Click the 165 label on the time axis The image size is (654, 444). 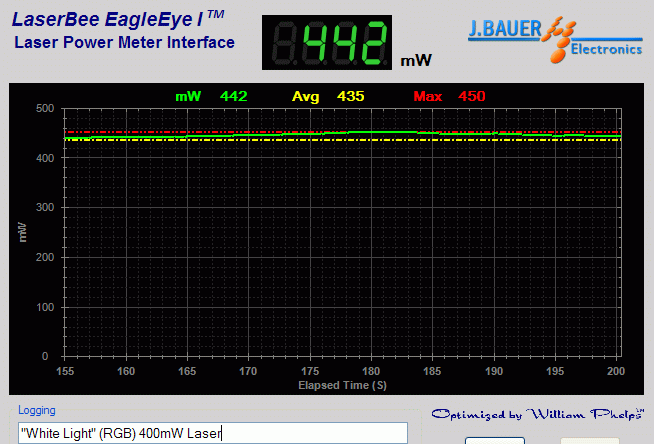pyautogui.click(x=187, y=371)
